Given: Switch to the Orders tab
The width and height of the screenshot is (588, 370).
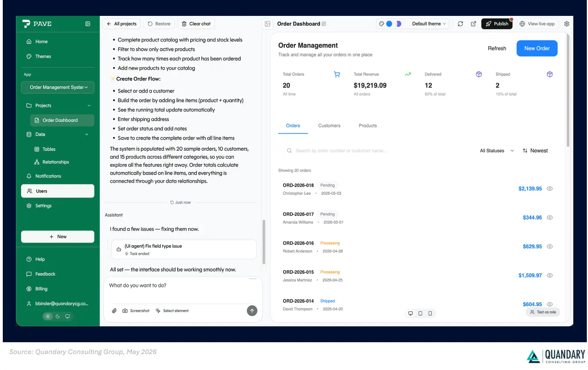Looking at the screenshot, I should (293, 126).
